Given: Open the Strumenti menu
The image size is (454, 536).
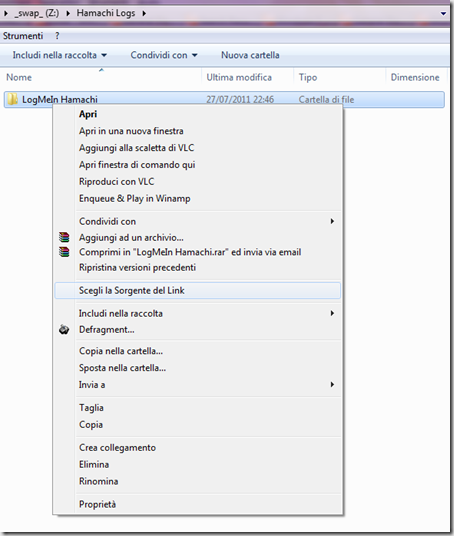Looking at the screenshot, I should click(x=23, y=36).
